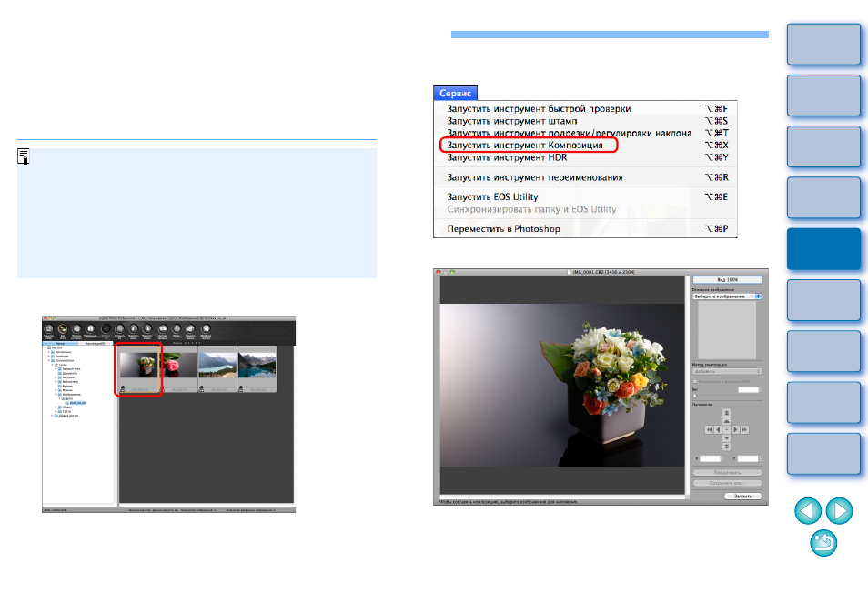Click the X position input field
Screen dimensions: 868x613
710,458
